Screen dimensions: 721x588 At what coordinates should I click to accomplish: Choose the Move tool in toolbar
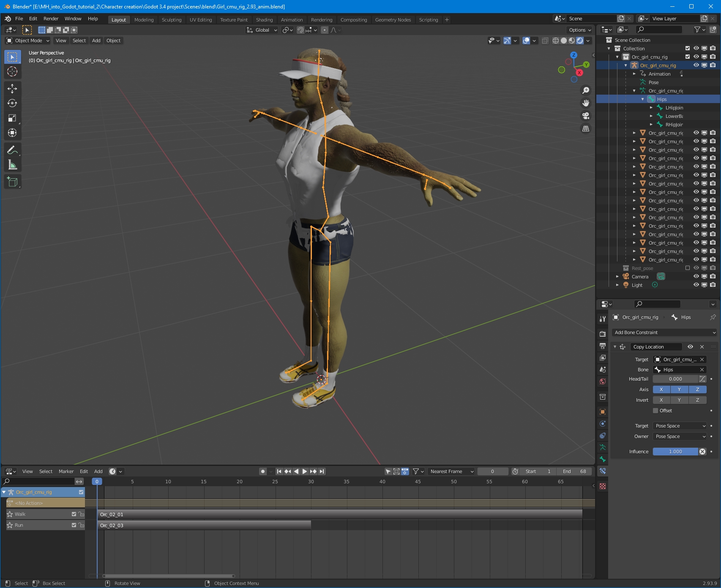click(12, 88)
